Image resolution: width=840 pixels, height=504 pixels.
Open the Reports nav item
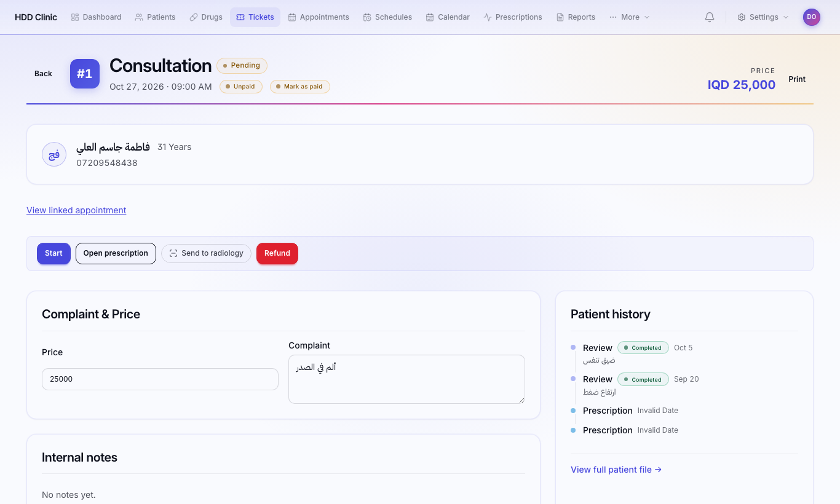(576, 17)
